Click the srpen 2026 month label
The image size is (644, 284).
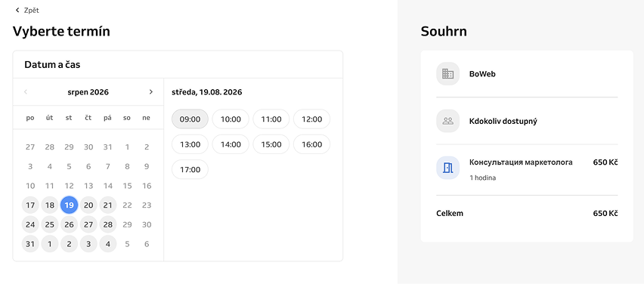tap(88, 92)
